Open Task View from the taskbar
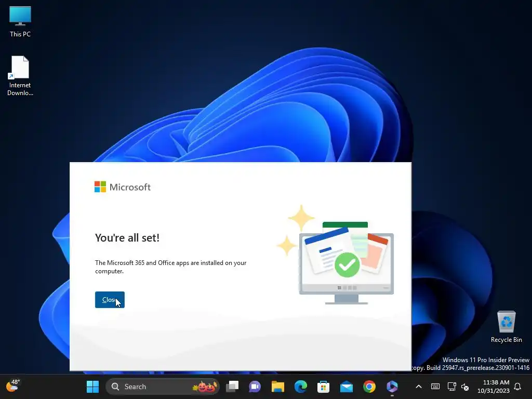 [232, 387]
